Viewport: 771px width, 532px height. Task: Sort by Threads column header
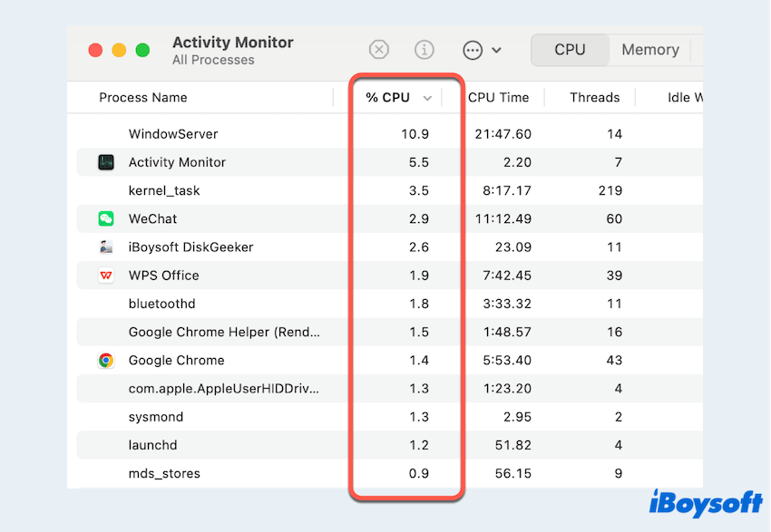point(594,98)
